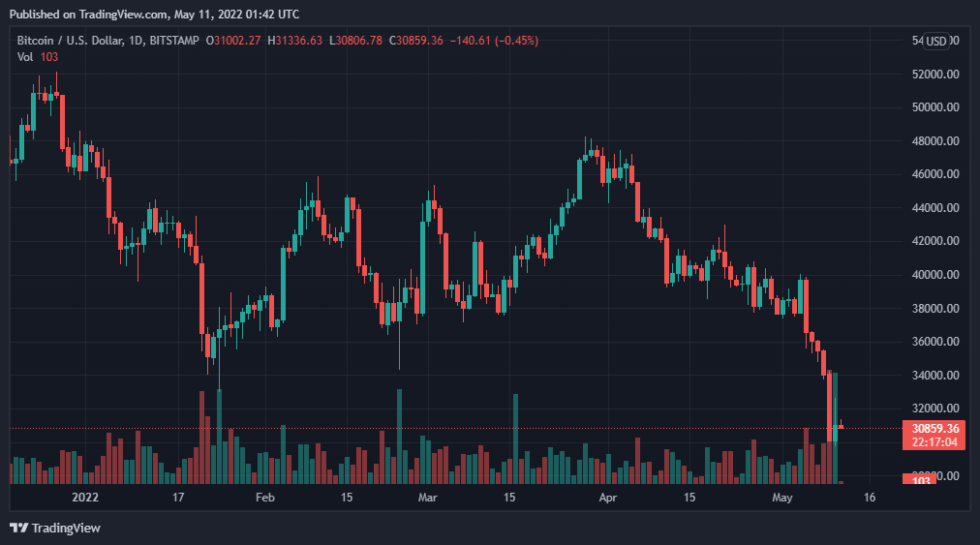Screen dimensions: 980x545
Task: Click the change value −140.61 (−0.45%)
Action: (x=494, y=41)
